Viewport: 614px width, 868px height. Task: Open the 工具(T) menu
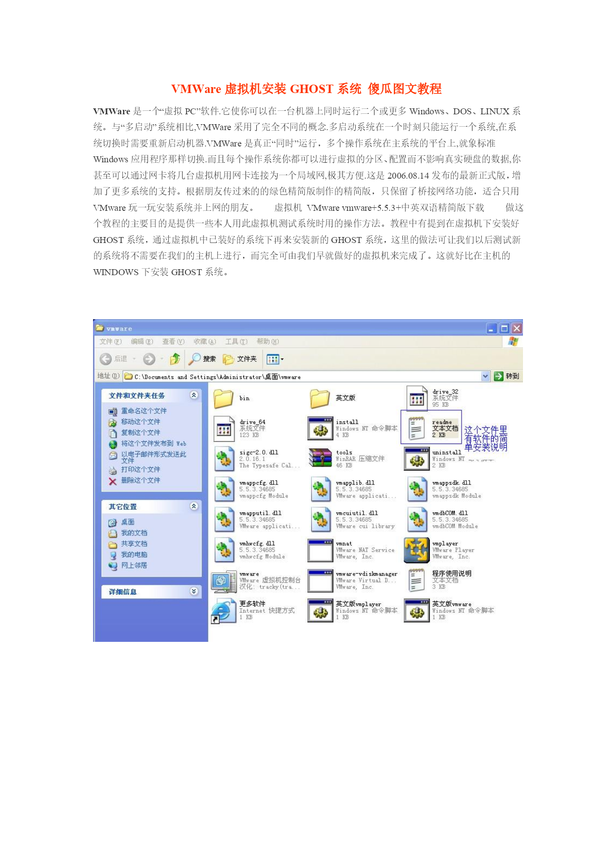coord(236,341)
